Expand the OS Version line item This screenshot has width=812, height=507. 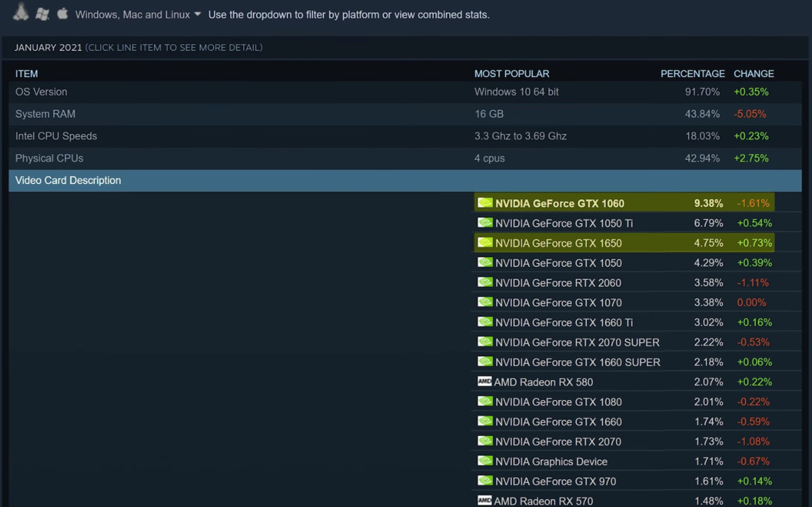click(203, 91)
